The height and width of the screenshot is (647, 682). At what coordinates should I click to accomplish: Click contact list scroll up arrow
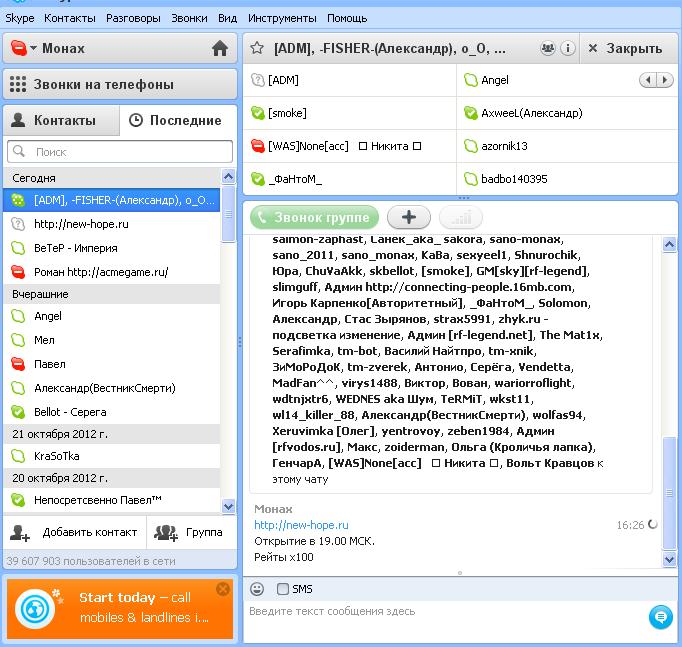tap(228, 176)
